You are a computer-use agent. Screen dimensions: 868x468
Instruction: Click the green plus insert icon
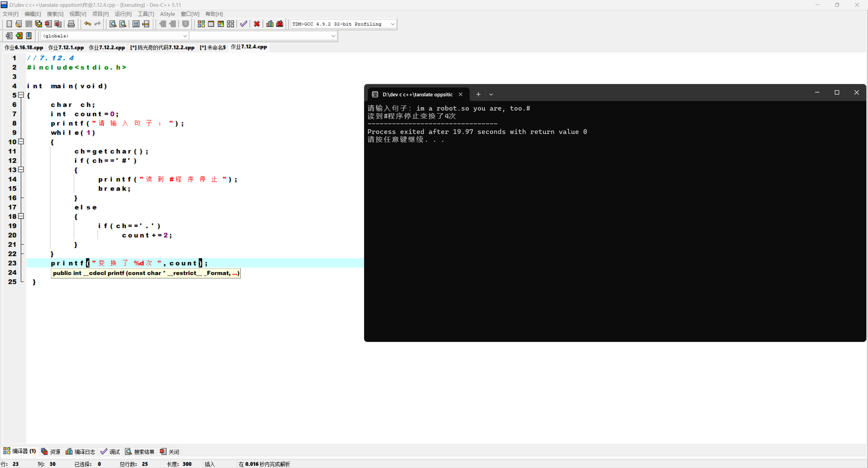click(x=19, y=36)
